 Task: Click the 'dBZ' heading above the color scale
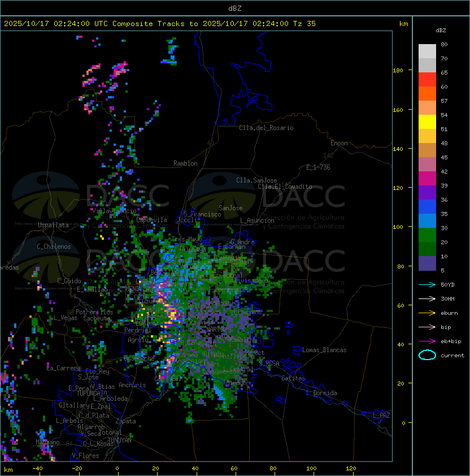(441, 31)
